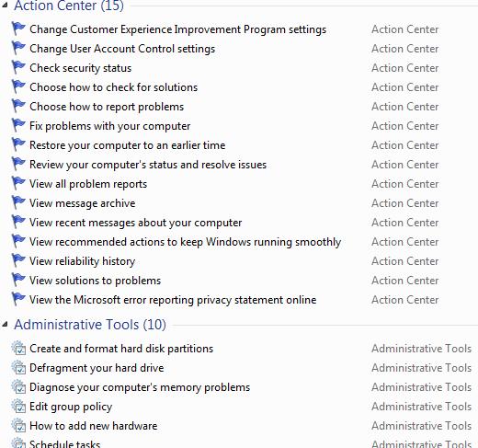Click the Administrative Tools (10) group header

pyautogui.click(x=90, y=325)
